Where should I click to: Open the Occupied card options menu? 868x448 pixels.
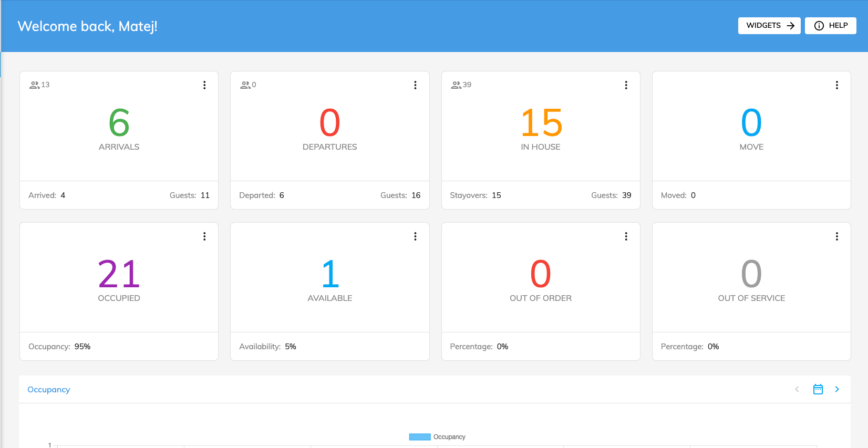pyautogui.click(x=204, y=236)
